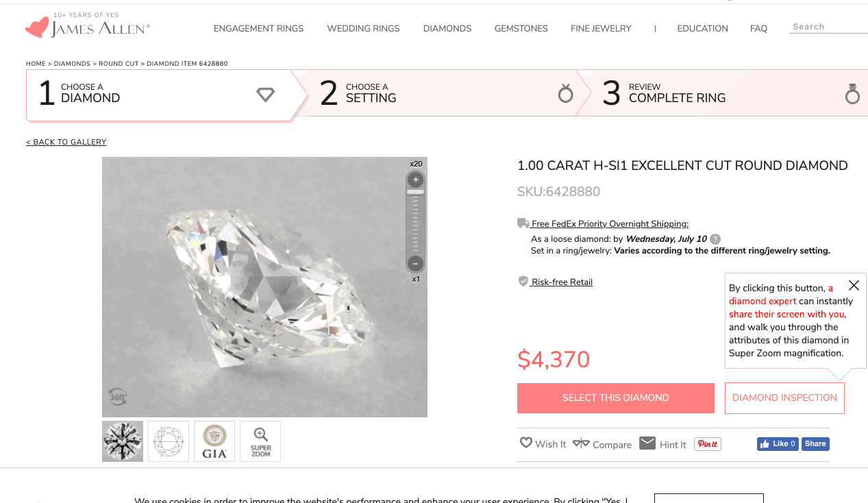Send a hint with Hint It envelope
The width and height of the screenshot is (868, 503).
647,443
